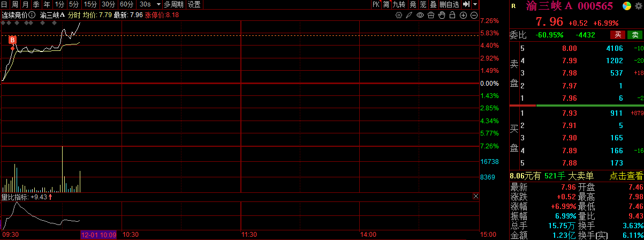This screenshot has height=240, width=644.
Task: Click 渝三峡A label in chart header
Action: click(x=52, y=15)
